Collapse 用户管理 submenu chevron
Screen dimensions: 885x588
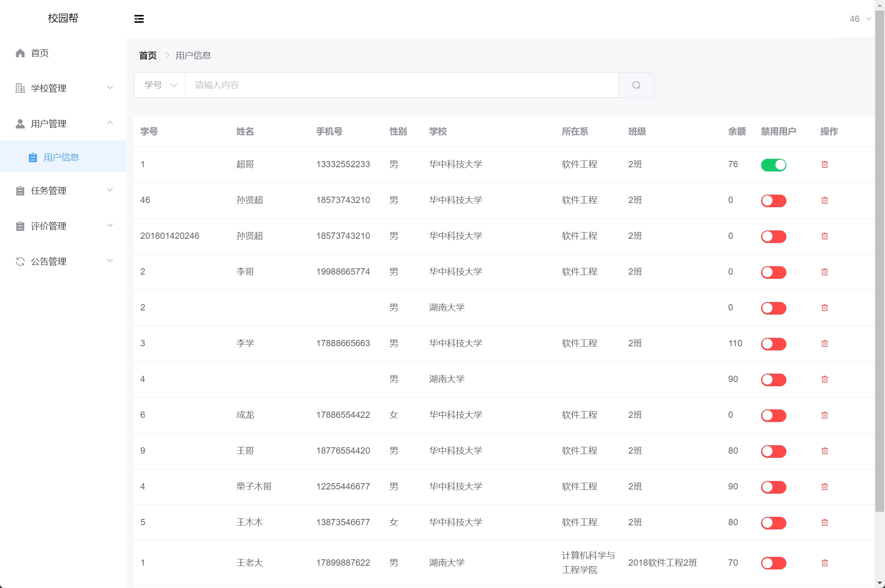pos(110,123)
